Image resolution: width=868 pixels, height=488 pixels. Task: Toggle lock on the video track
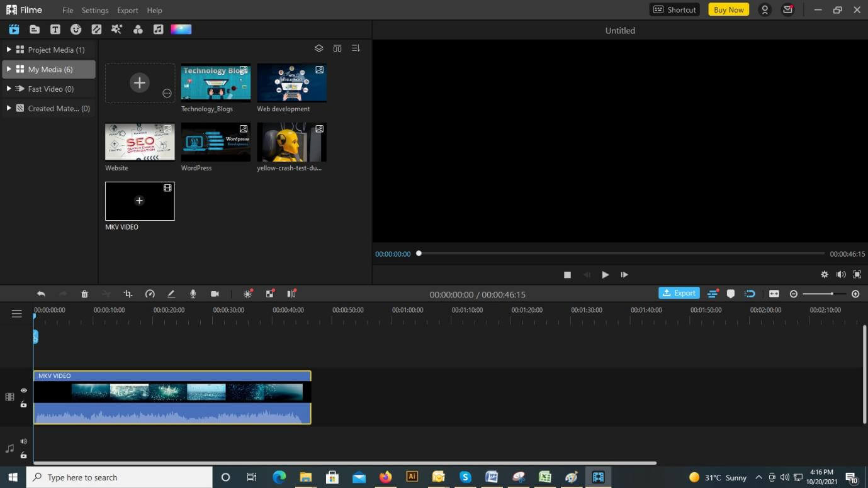click(24, 404)
